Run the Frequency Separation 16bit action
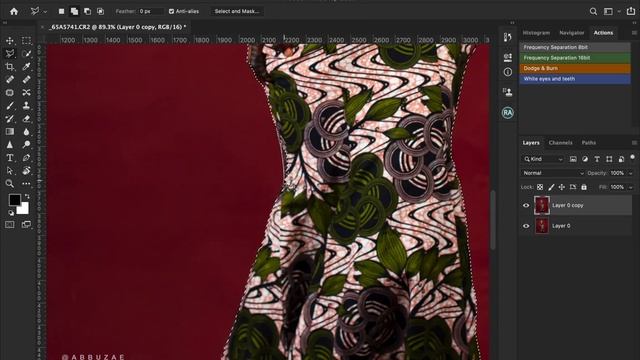This screenshot has width=640, height=360. pyautogui.click(x=575, y=58)
